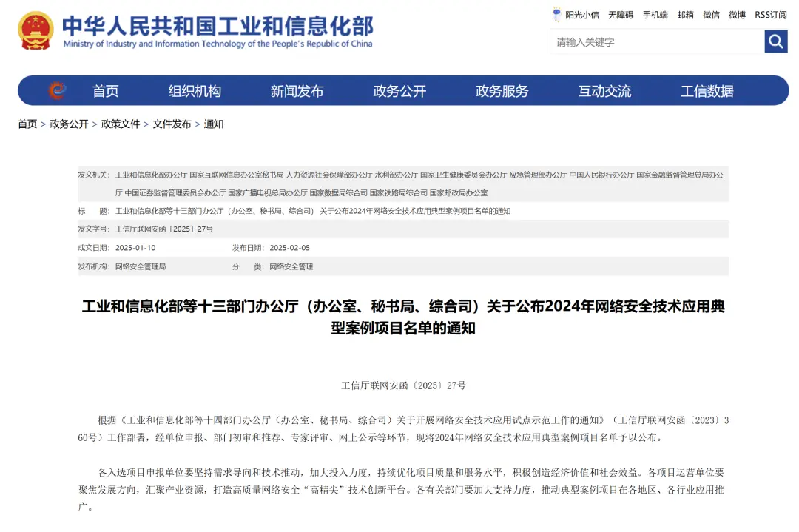The width and height of the screenshot is (799, 532).
Task: Click the 发文机关 label in metadata table
Action: [x=94, y=175]
